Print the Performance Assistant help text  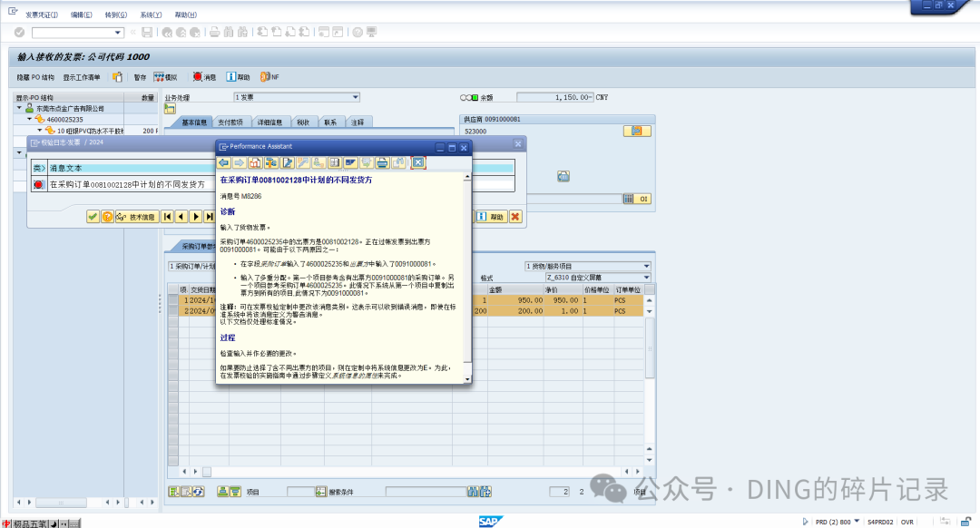coord(382,163)
